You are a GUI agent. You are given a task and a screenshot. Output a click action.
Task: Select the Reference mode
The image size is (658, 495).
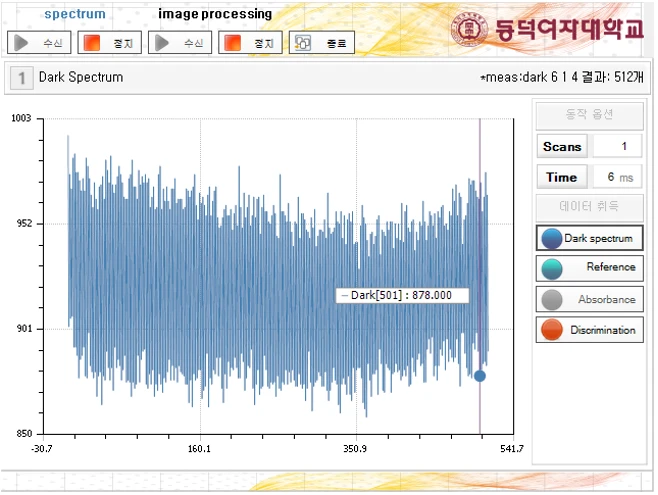tap(590, 268)
